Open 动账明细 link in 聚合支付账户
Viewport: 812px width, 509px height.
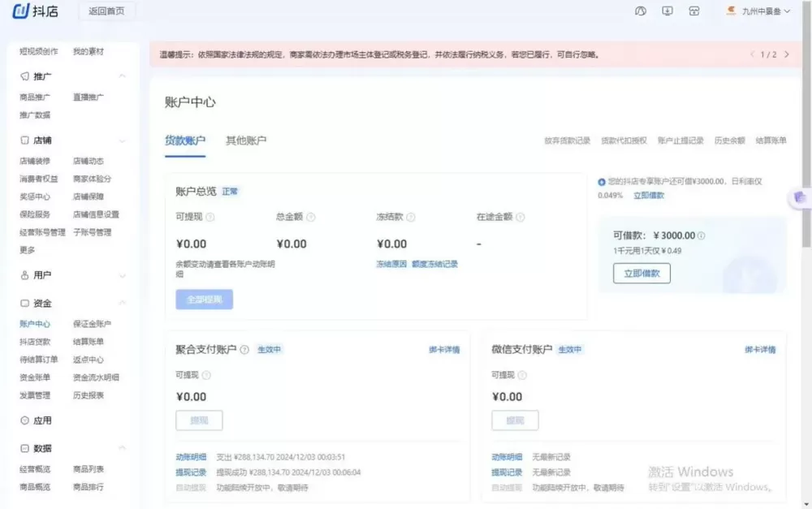point(191,457)
